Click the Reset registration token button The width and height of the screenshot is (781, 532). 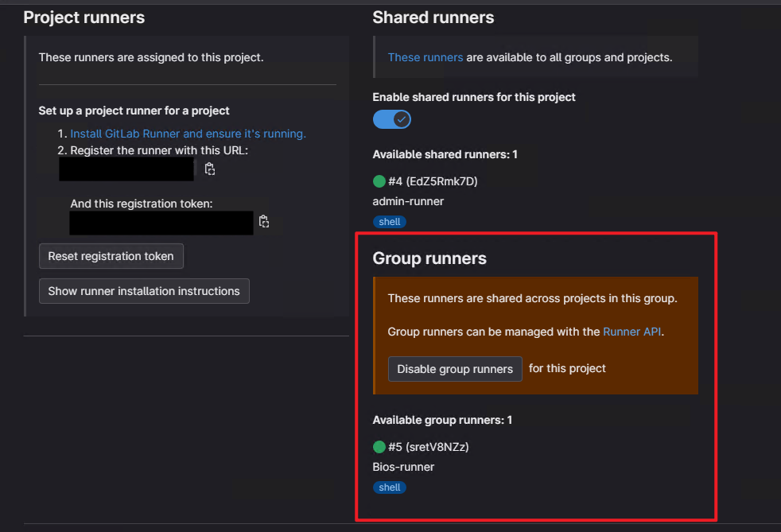111,256
